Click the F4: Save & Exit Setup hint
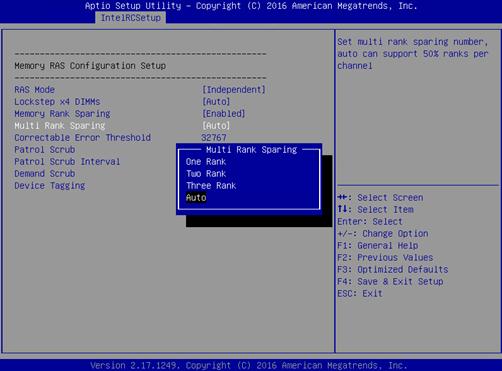502x371 pixels. (x=390, y=282)
